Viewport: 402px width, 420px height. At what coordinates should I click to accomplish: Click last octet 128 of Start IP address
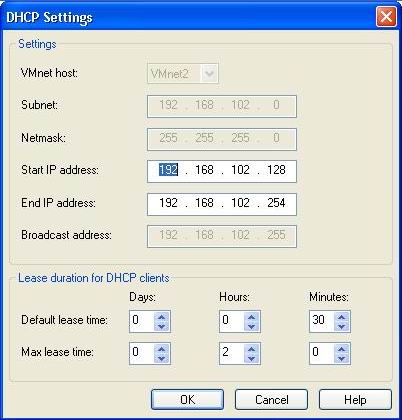click(x=276, y=170)
